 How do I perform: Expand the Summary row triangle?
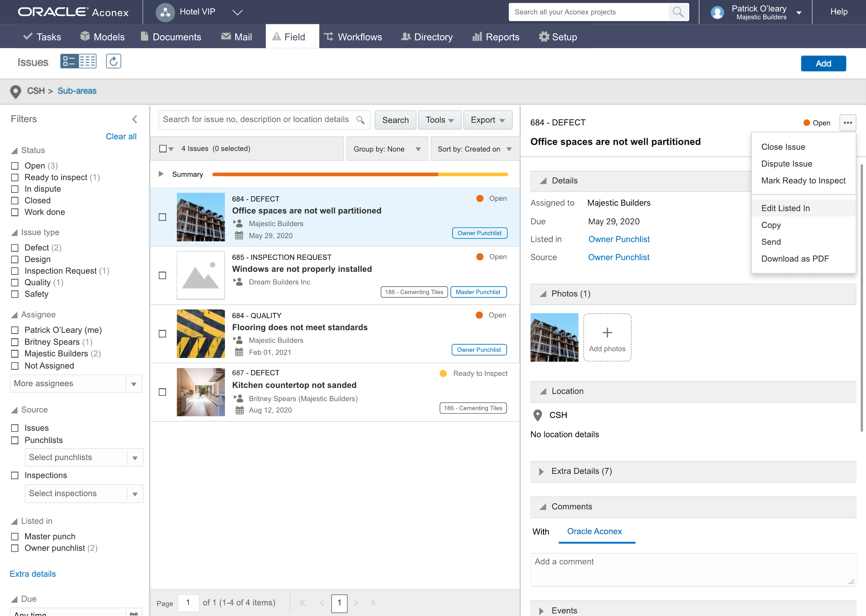161,174
